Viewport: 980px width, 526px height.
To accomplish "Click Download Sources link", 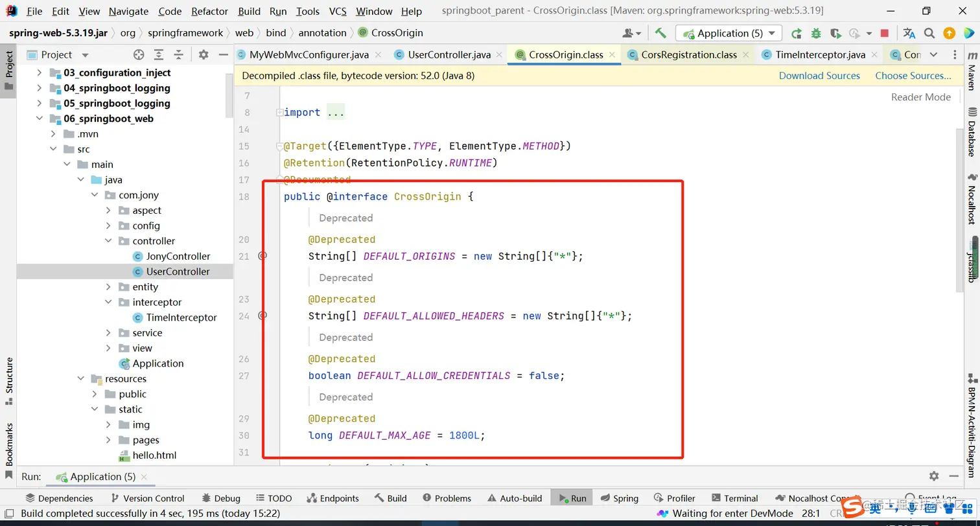I will pyautogui.click(x=819, y=76).
